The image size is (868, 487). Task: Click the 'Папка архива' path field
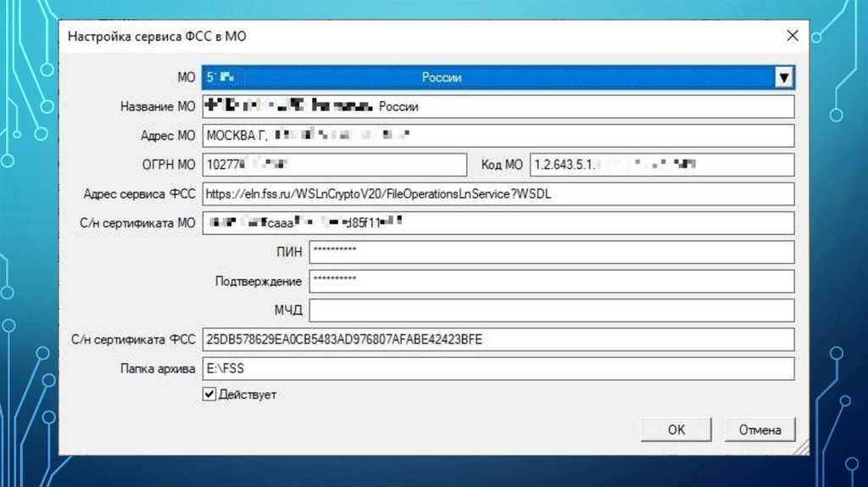pos(497,368)
